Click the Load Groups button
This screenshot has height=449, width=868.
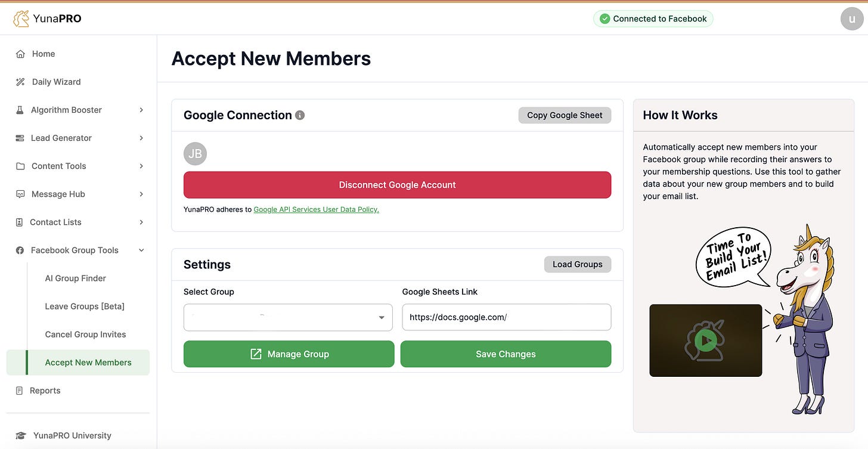point(578,264)
